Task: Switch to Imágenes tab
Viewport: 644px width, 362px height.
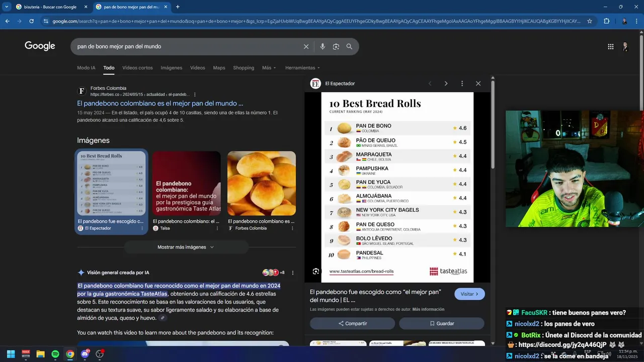Action: (x=172, y=68)
